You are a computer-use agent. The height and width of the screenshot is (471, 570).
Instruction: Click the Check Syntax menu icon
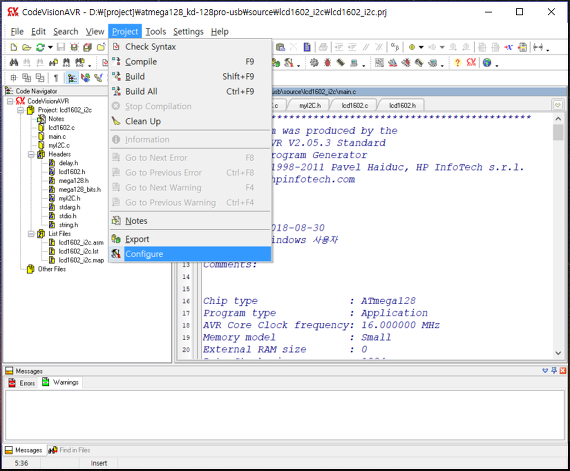coord(116,47)
